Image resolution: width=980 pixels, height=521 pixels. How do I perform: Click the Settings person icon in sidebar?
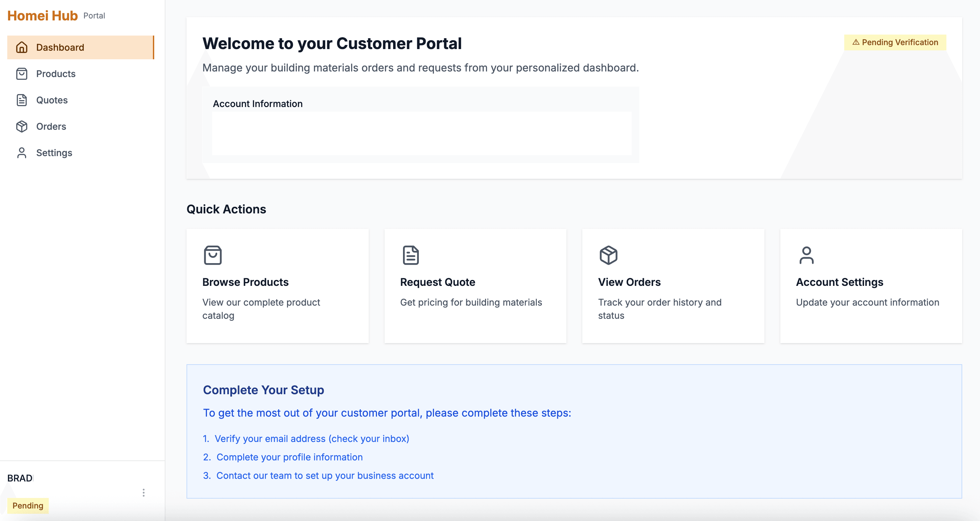pyautogui.click(x=22, y=152)
